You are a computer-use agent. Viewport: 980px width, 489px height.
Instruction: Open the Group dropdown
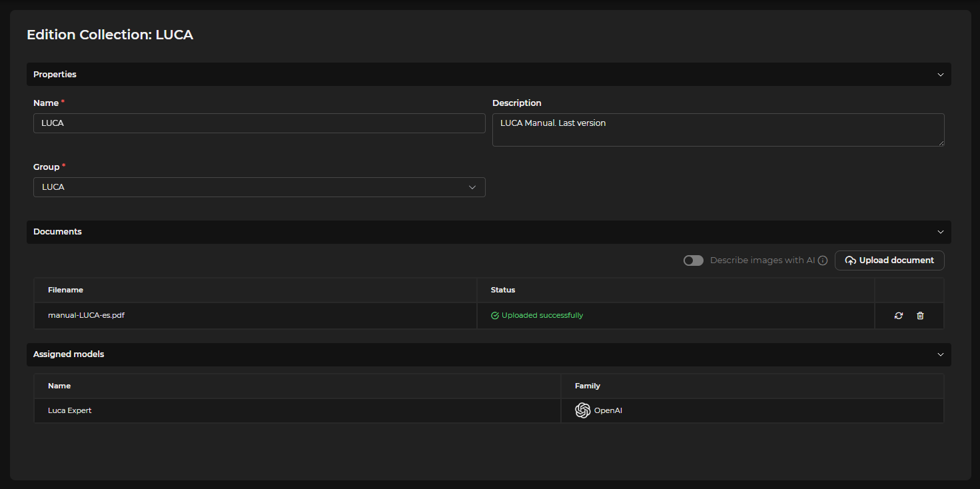click(x=259, y=187)
